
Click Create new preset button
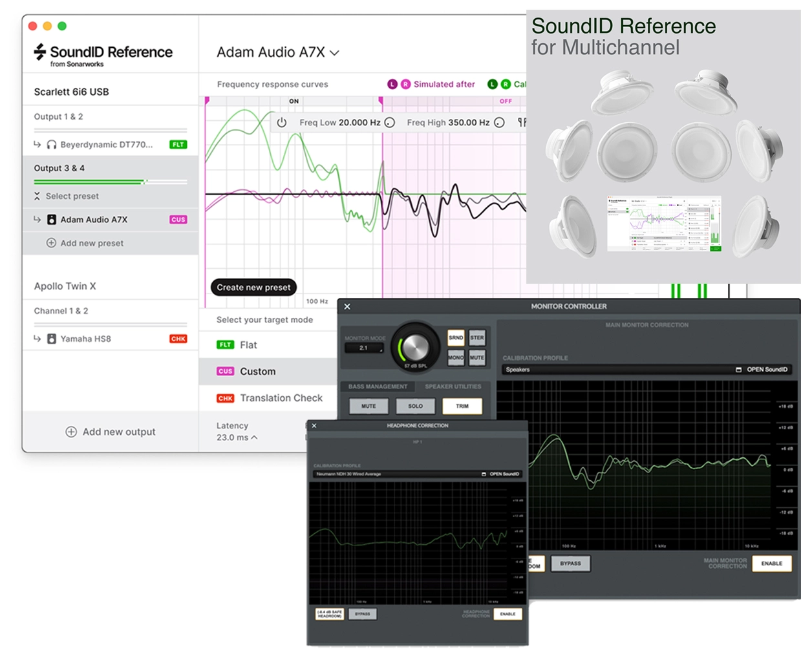253,287
